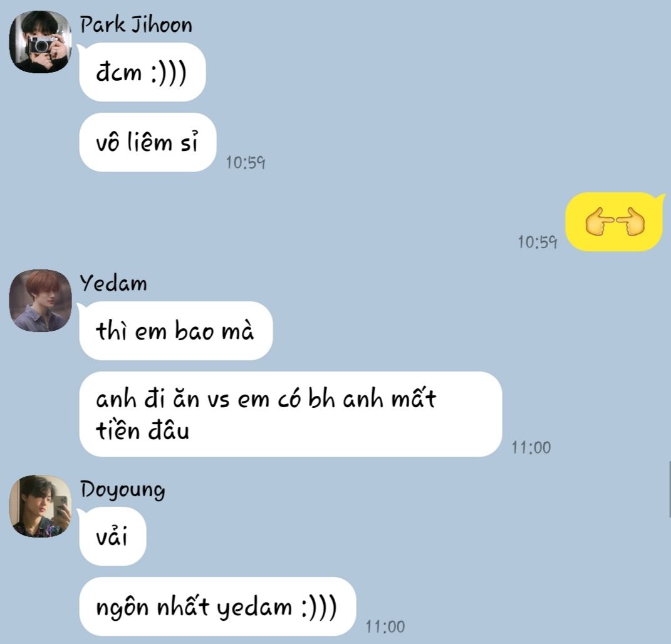Image resolution: width=671 pixels, height=644 pixels.
Task: Select the 'đcm :)))' message bubble
Action: [142, 72]
